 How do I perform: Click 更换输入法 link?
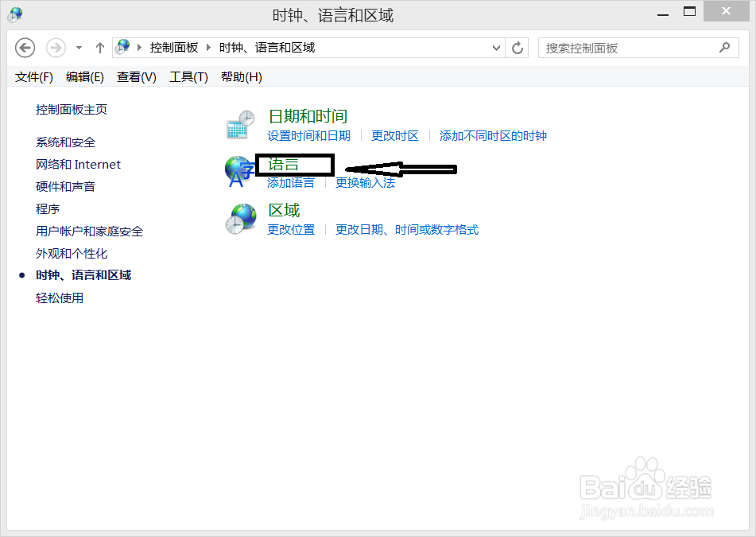366,183
